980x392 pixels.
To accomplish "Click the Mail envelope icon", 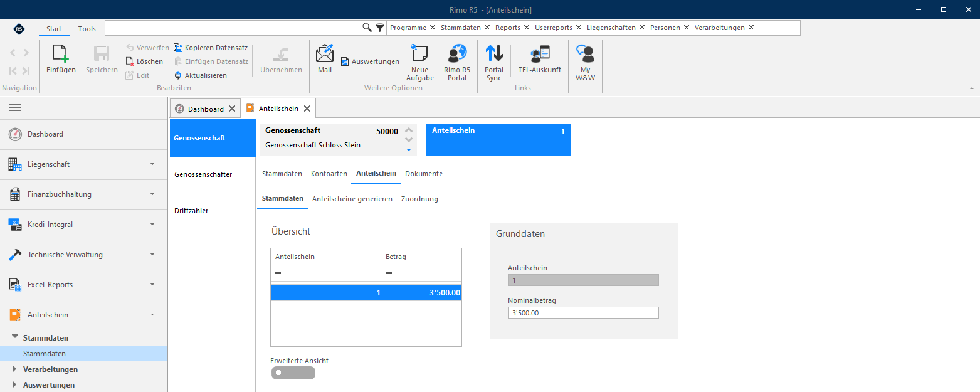I will [325, 54].
